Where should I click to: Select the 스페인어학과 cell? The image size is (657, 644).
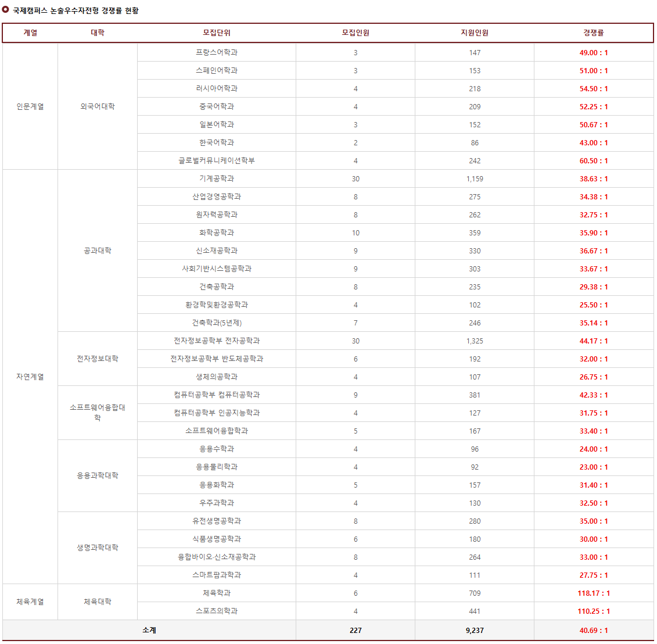217,70
